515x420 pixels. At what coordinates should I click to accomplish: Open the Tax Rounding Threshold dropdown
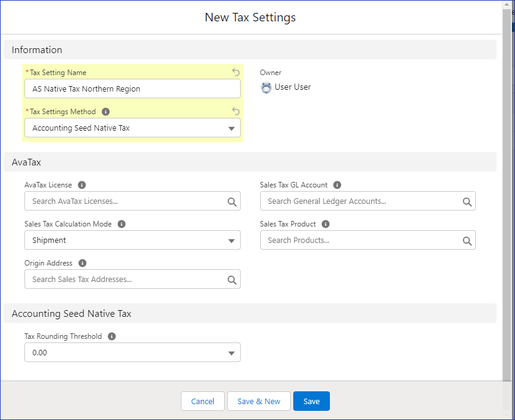pyautogui.click(x=232, y=352)
